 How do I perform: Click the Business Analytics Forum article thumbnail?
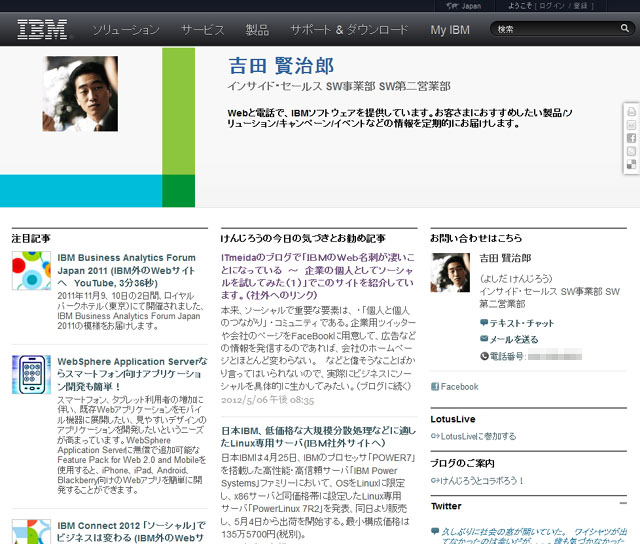(31, 271)
